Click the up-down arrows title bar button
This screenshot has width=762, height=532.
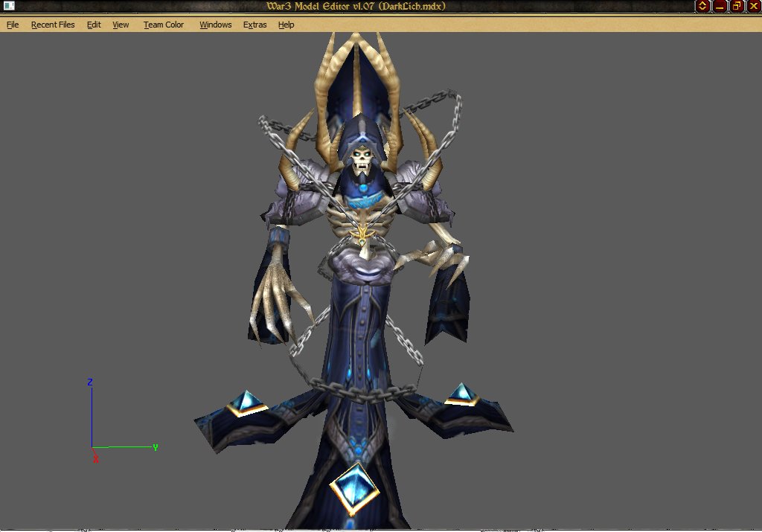[702, 6]
